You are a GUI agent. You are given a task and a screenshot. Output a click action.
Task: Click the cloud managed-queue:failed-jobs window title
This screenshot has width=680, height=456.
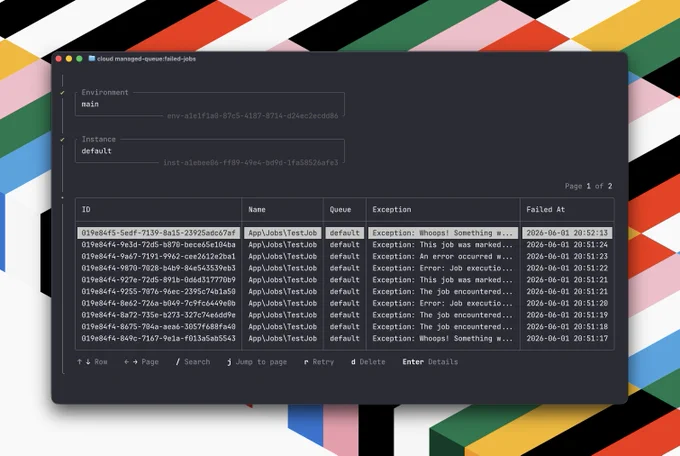pos(147,59)
